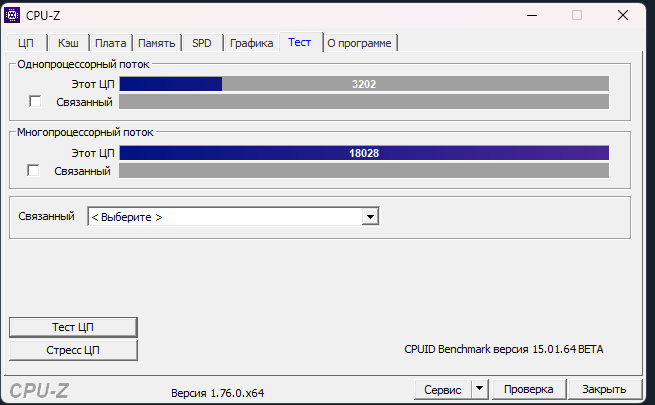Click the Проверка button

[528, 390]
